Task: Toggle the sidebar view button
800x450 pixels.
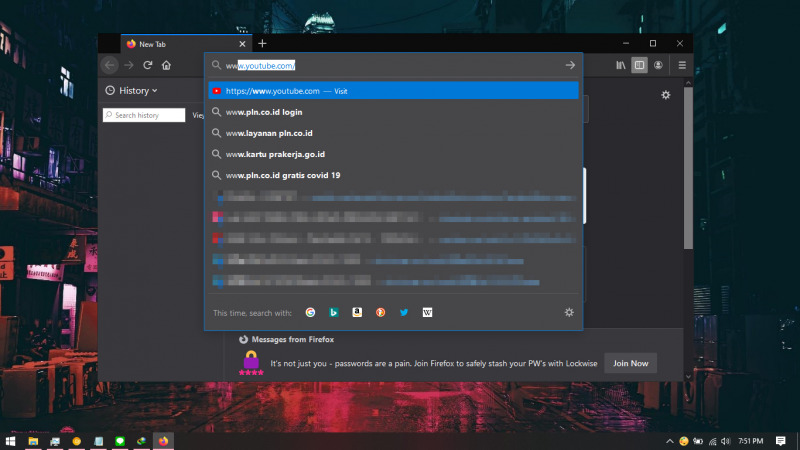Action: pos(639,65)
